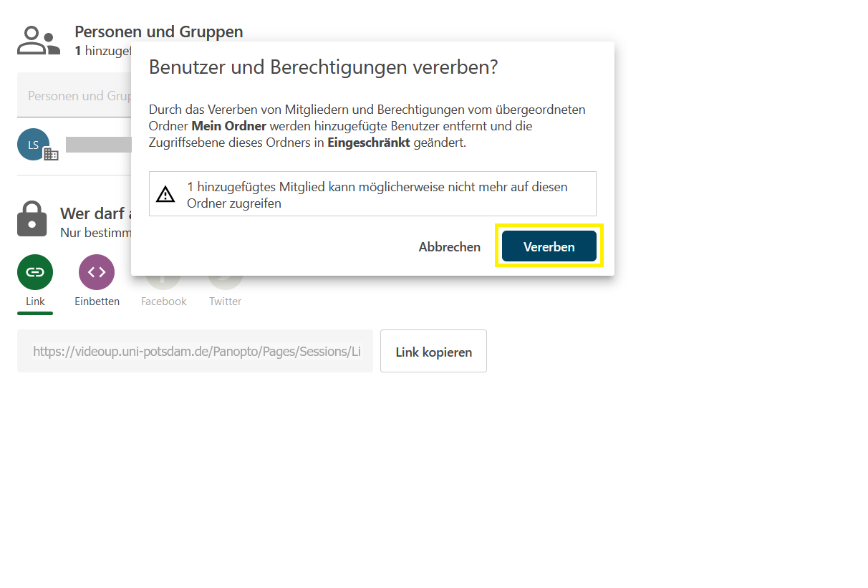
Task: Click the warning triangle icon
Action: point(165,194)
